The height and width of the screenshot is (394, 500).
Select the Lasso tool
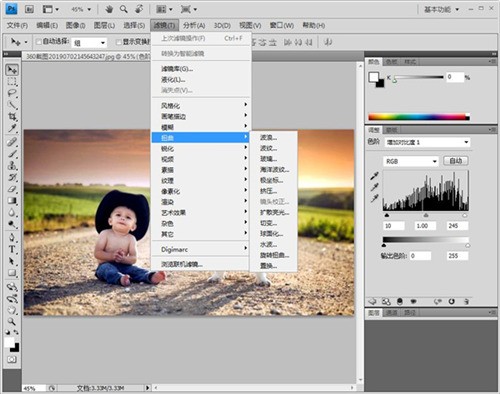click(x=12, y=93)
